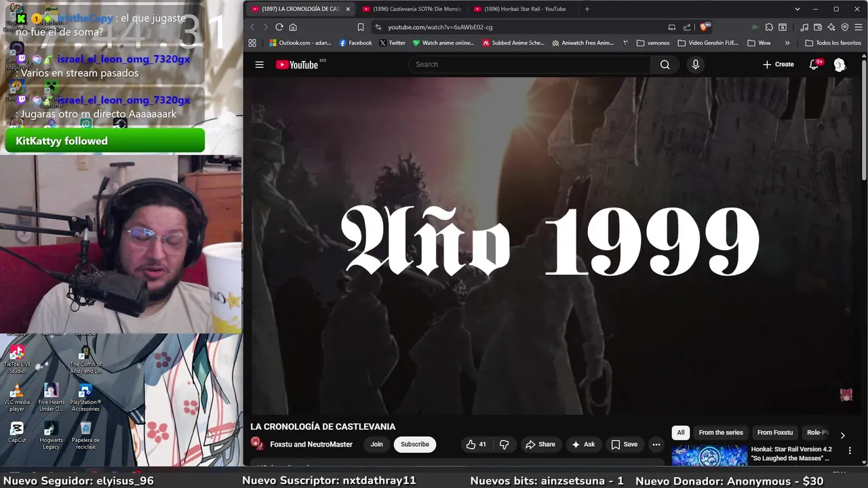Dislike the video with thumbs down

(504, 444)
